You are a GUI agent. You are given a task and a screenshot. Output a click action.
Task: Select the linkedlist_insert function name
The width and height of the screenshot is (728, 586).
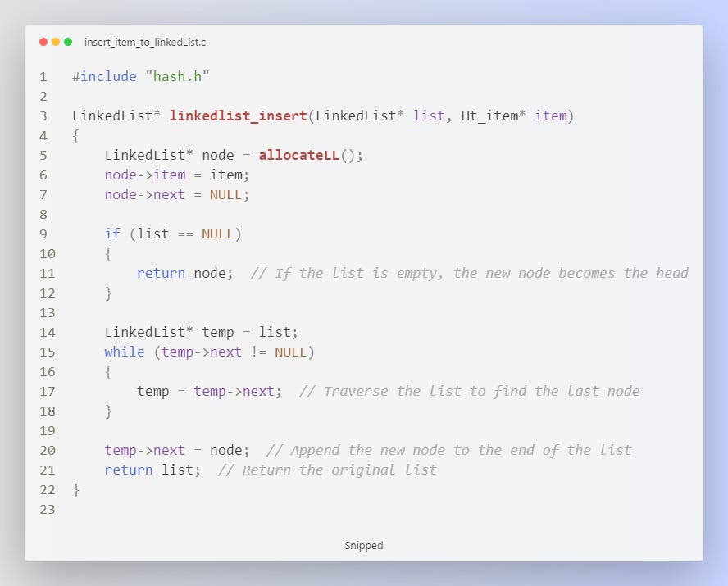coord(238,116)
